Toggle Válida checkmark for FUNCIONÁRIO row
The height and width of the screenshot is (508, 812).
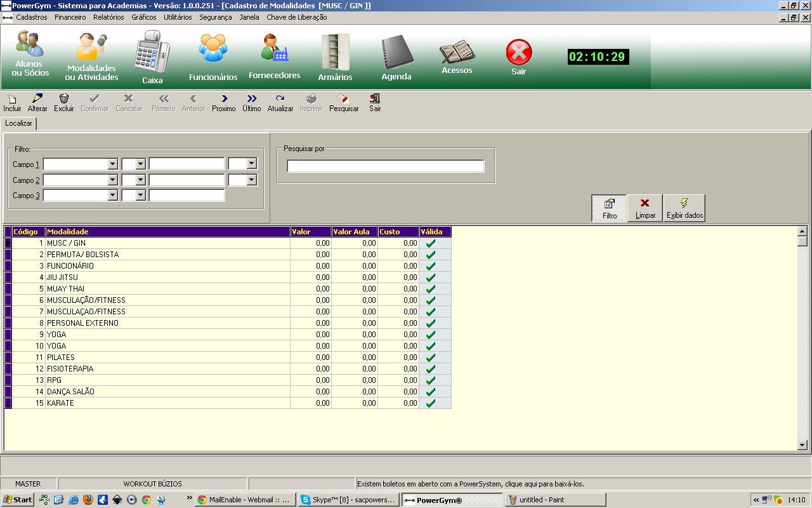click(431, 266)
